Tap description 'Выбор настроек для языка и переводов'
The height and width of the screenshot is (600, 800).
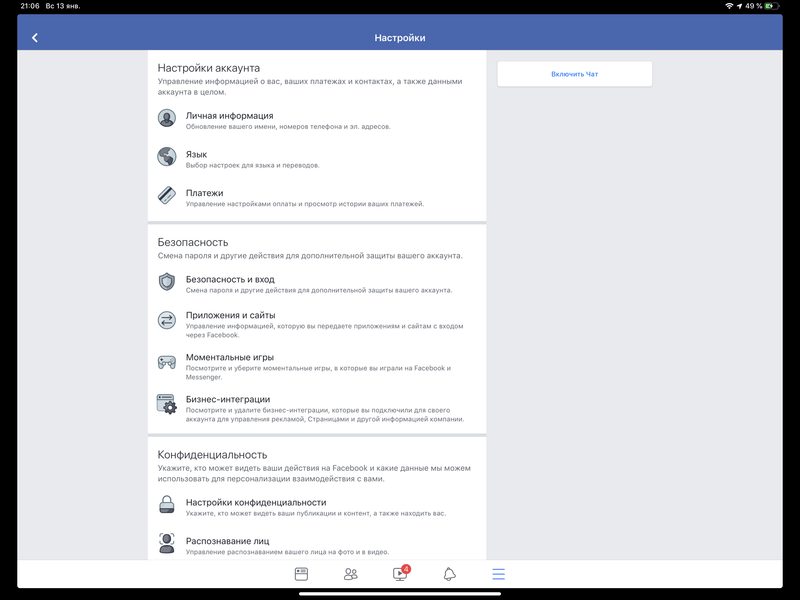(x=253, y=165)
